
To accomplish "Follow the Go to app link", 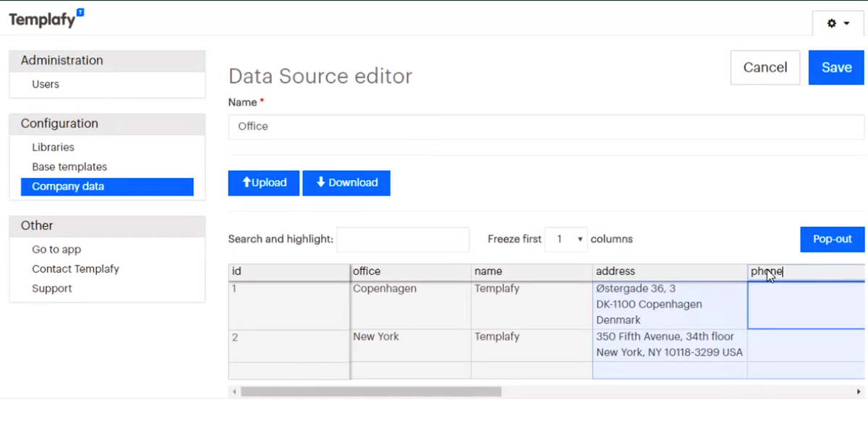I will coord(56,250).
